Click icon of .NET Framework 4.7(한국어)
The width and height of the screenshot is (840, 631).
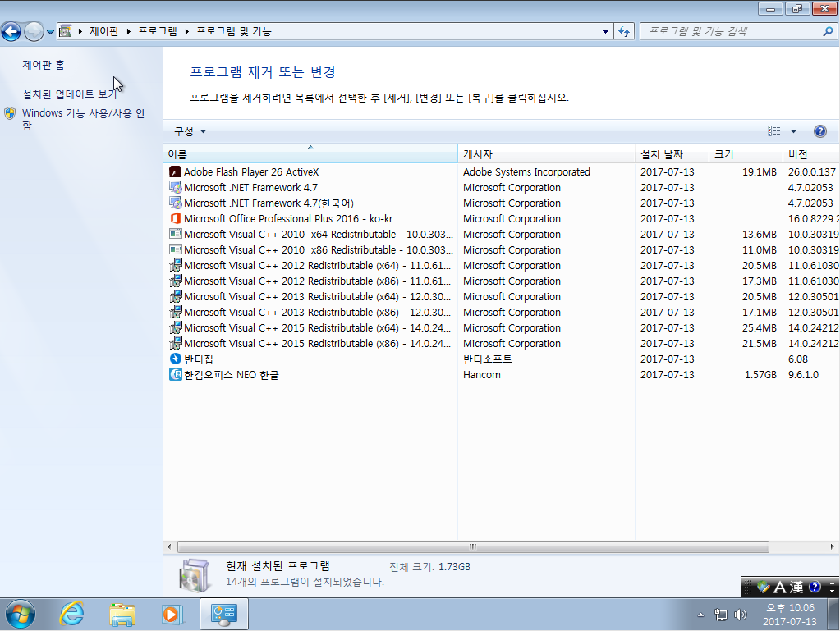175,203
